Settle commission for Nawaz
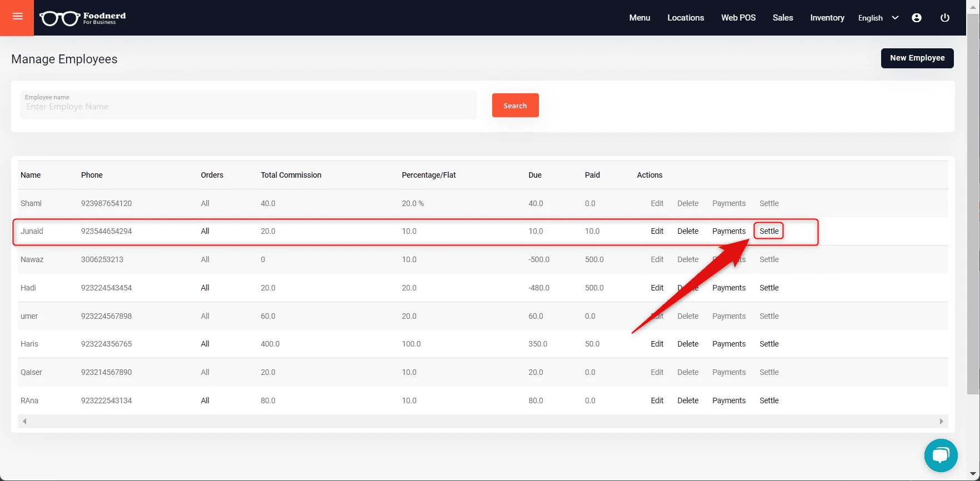The height and width of the screenshot is (481, 980). pyautogui.click(x=769, y=259)
